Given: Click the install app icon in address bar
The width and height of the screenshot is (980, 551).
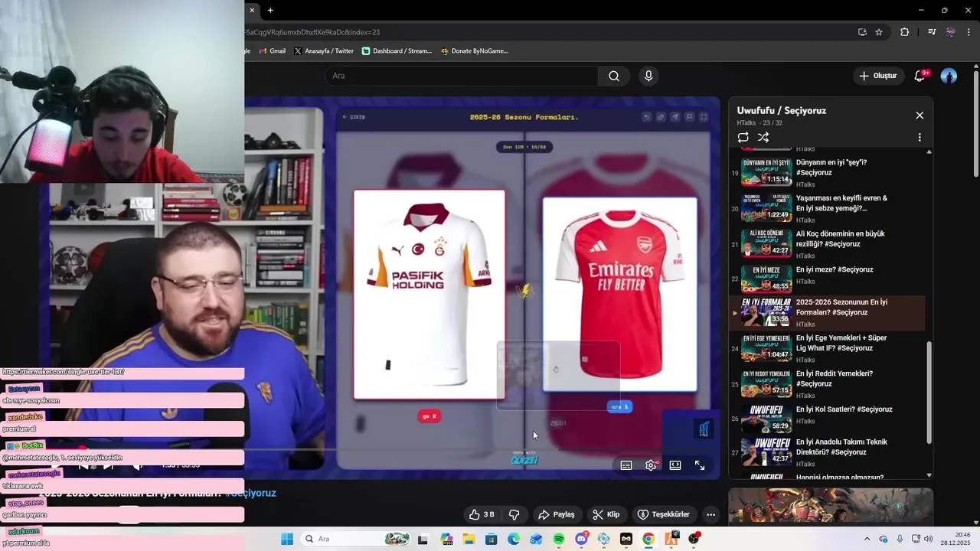Looking at the screenshot, I should [x=862, y=32].
